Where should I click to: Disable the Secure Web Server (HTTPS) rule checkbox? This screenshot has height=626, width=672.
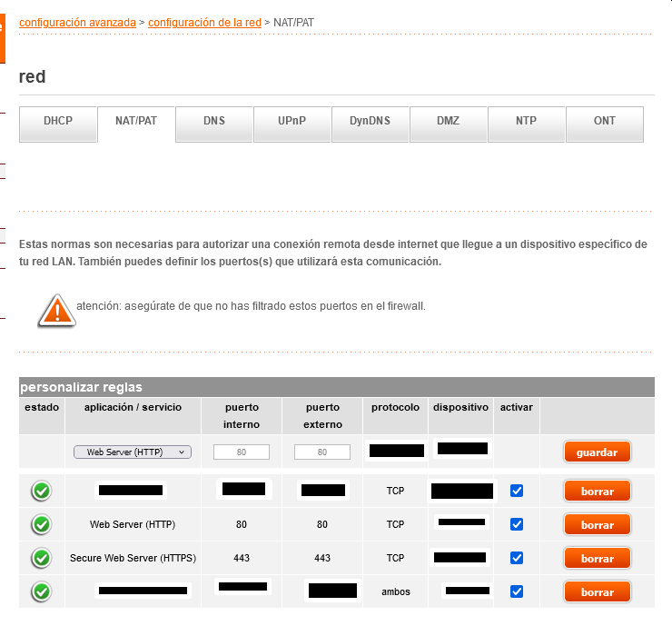click(x=517, y=558)
